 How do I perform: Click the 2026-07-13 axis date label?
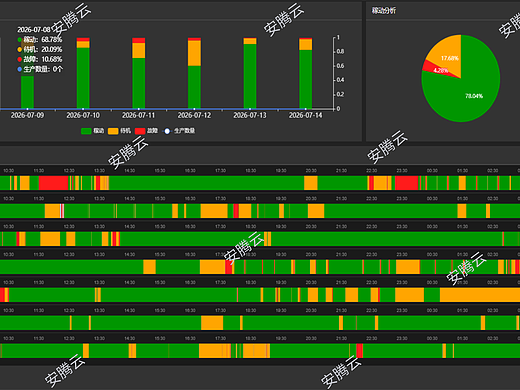(250, 115)
